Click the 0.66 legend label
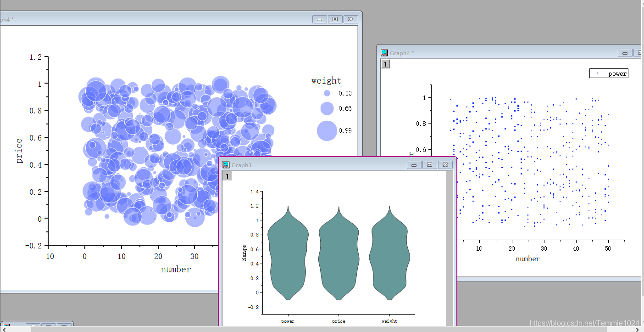644x332 pixels. click(x=345, y=108)
